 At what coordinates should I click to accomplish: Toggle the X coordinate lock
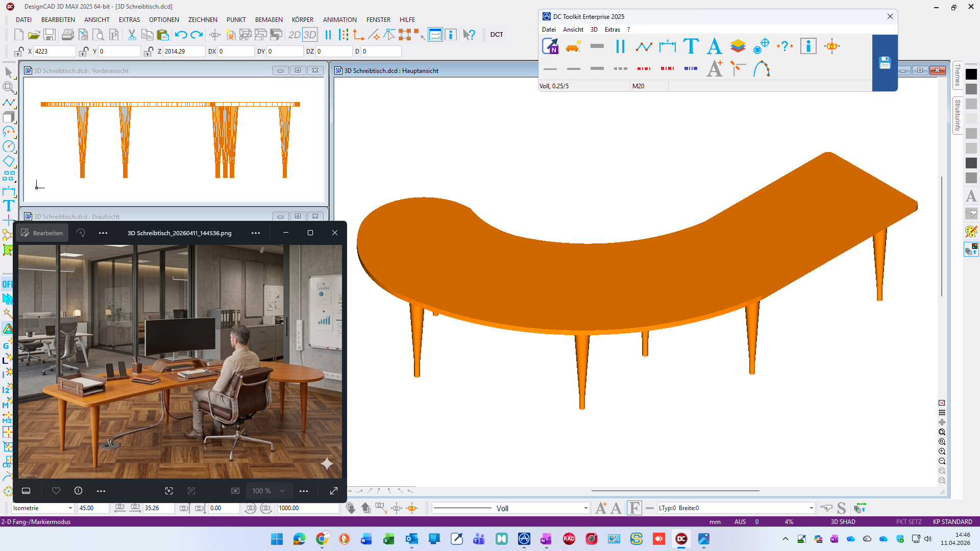(x=19, y=51)
